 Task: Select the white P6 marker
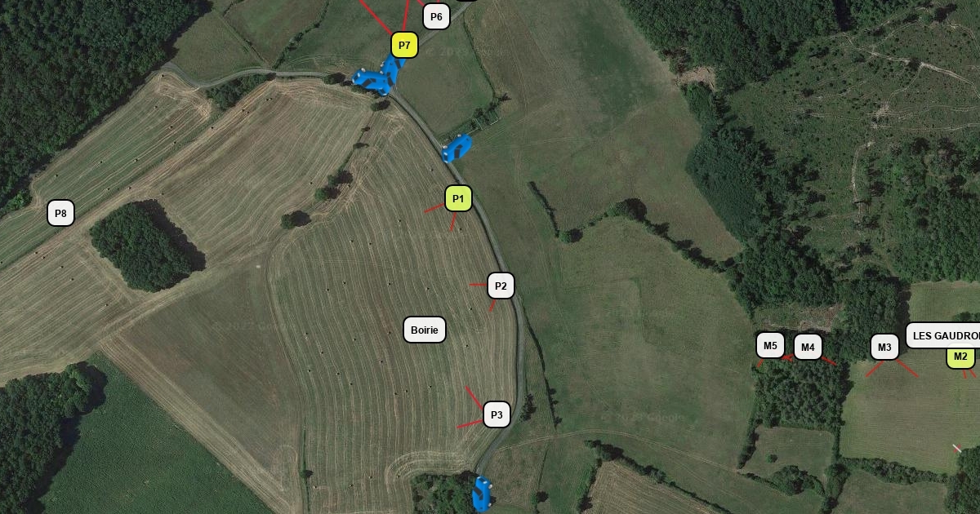coord(436,16)
